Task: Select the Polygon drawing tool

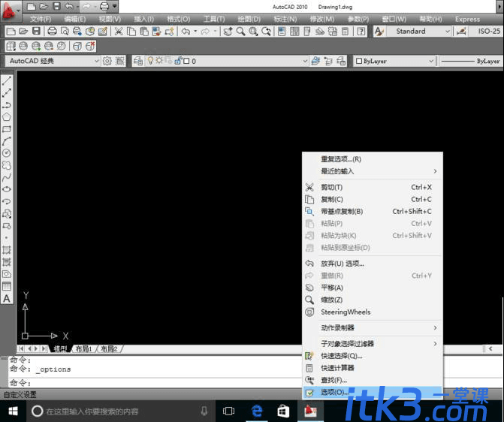Action: [x=7, y=117]
